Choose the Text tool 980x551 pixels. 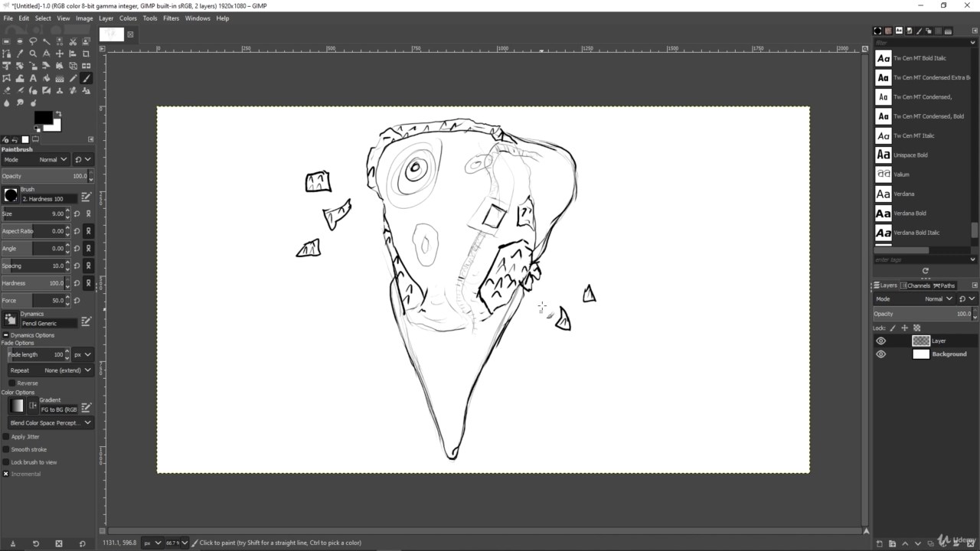click(33, 78)
